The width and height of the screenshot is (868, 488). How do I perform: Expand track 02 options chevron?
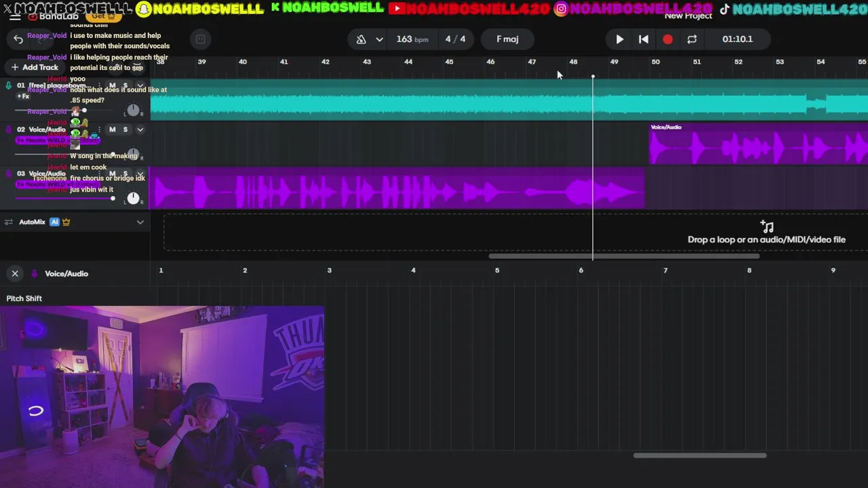pos(140,129)
